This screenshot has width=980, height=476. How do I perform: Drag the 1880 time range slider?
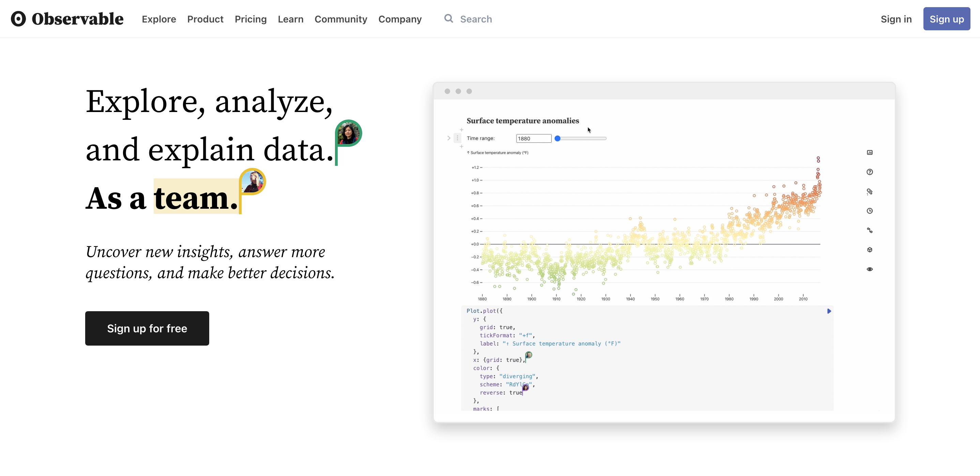pos(557,138)
